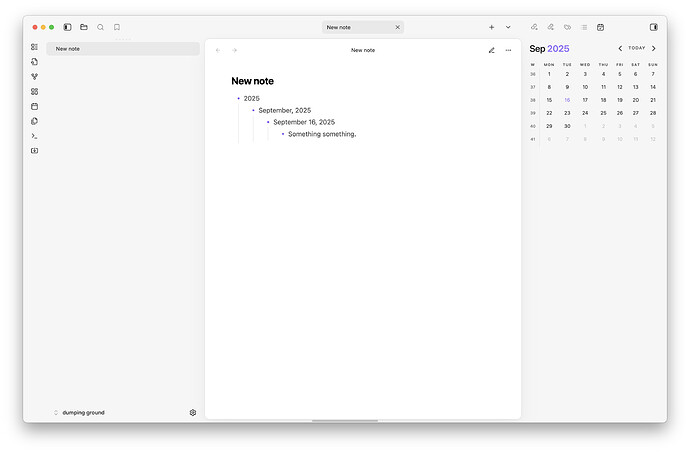This screenshot has height=452, width=690.
Task: Select the calendar panel icon
Action: point(600,27)
